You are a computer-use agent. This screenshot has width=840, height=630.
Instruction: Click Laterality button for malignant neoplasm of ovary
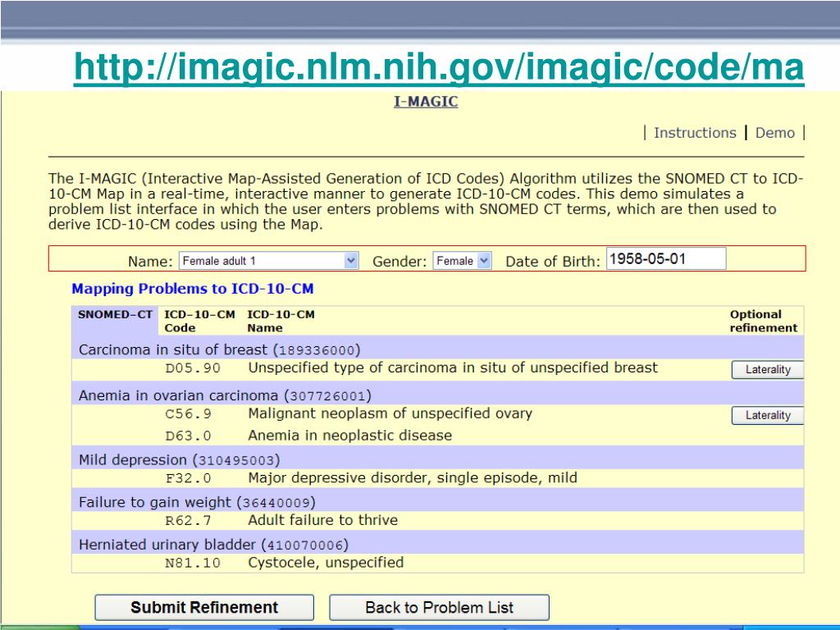[768, 415]
